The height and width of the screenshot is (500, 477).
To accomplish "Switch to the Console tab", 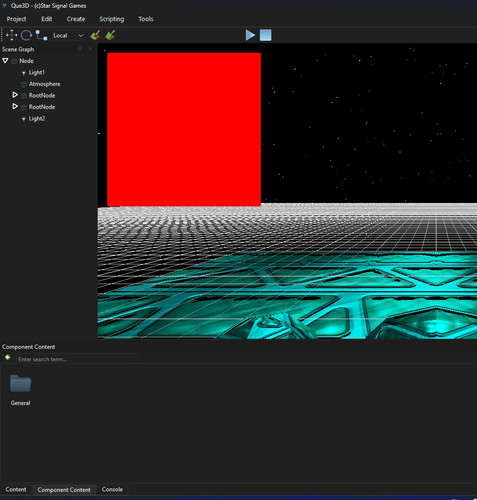I will click(x=112, y=489).
